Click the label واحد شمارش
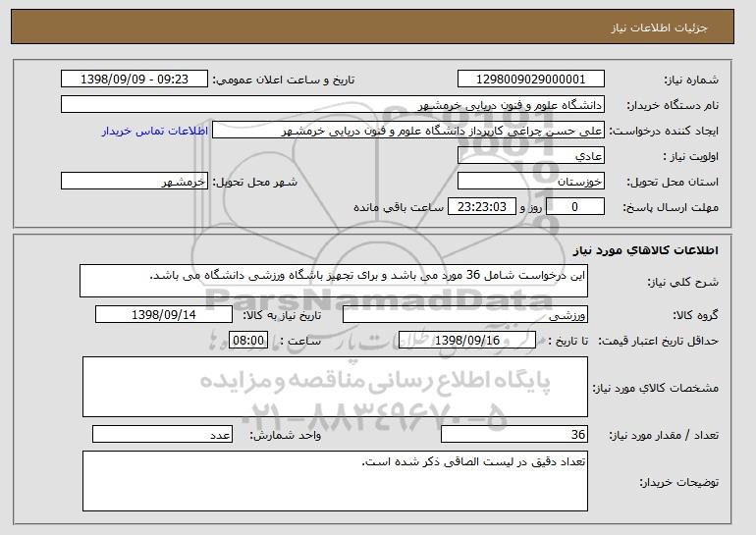The image size is (756, 535). [x=286, y=435]
